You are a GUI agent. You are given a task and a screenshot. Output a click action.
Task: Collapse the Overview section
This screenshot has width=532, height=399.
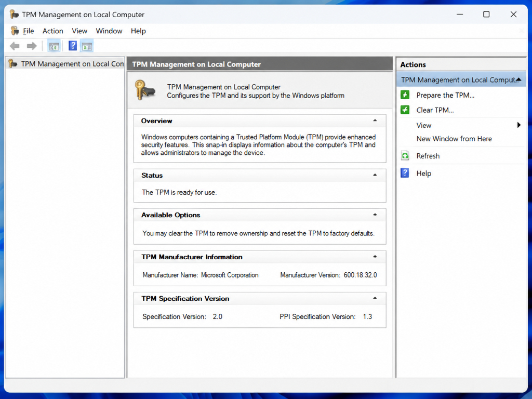pos(375,121)
